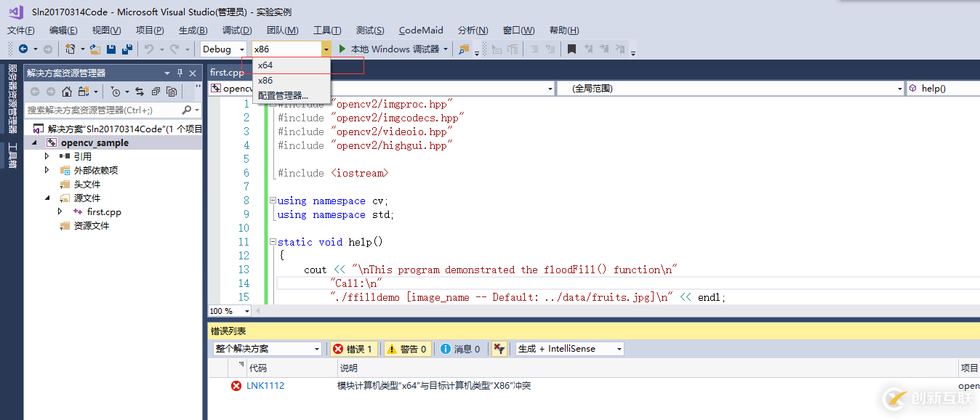
Task: Toggle the 错误 1 filter button
Action: point(353,349)
